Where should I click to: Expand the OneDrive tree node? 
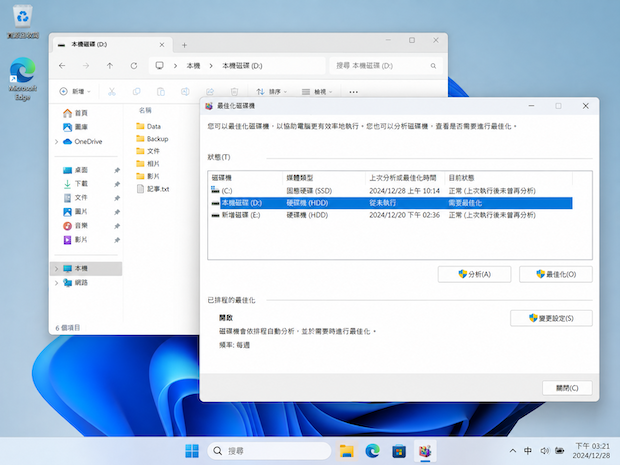coord(56,142)
